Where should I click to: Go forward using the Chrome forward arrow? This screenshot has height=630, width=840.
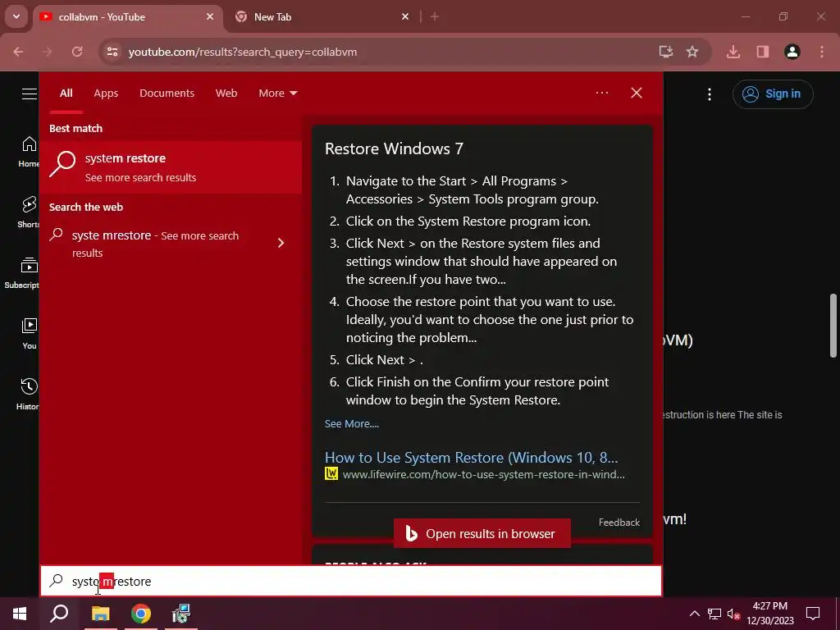pyautogui.click(x=48, y=52)
